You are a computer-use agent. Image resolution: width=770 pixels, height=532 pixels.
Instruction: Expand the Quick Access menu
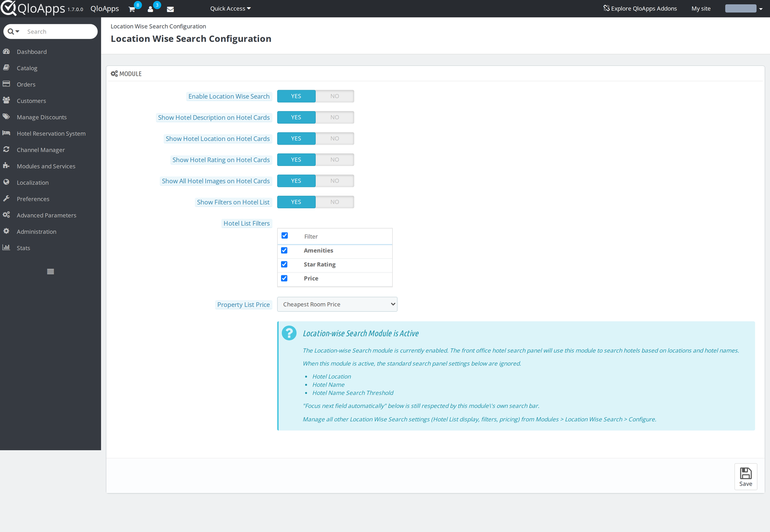(230, 9)
